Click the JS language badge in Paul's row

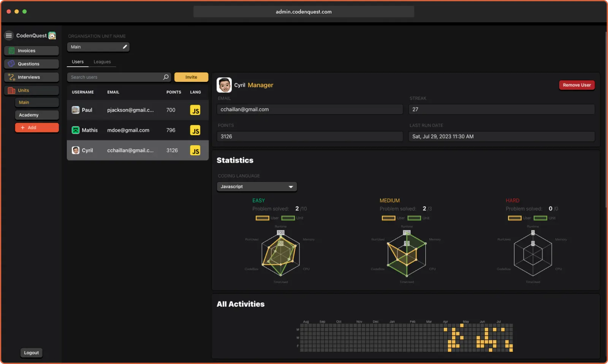[x=195, y=110]
